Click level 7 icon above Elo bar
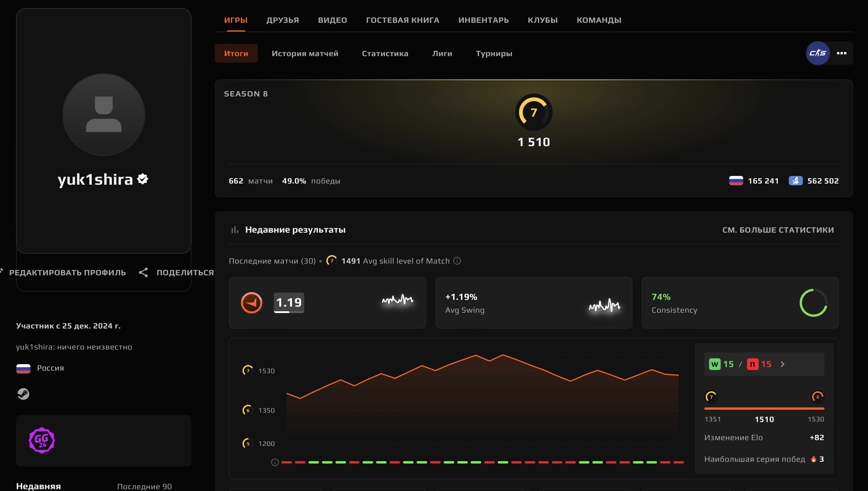Viewport: 868px width, 491px height. point(711,397)
